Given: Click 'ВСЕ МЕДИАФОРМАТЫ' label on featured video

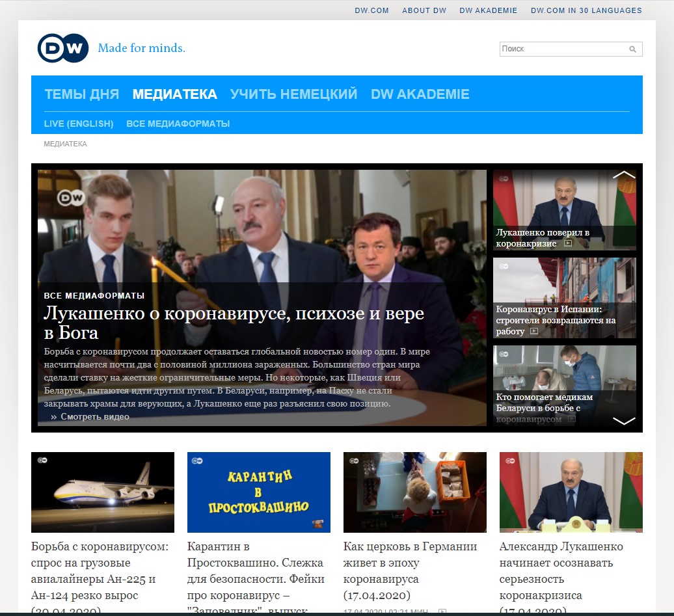Looking at the screenshot, I should 94,296.
